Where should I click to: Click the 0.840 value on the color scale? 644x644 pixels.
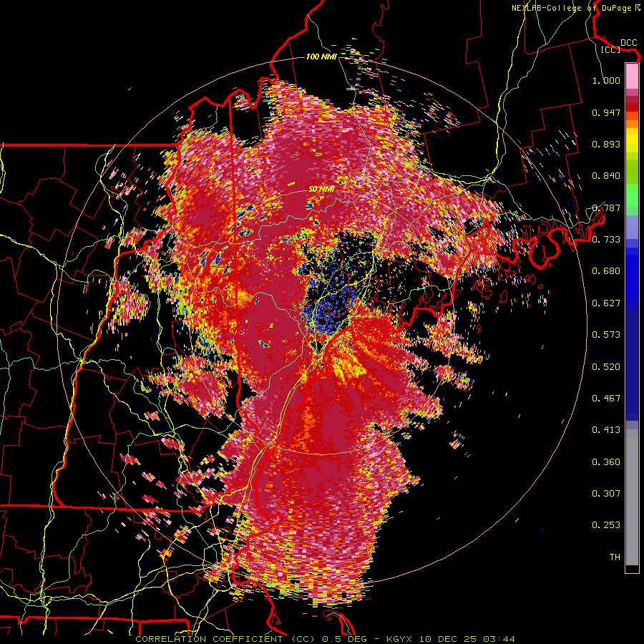click(x=606, y=175)
